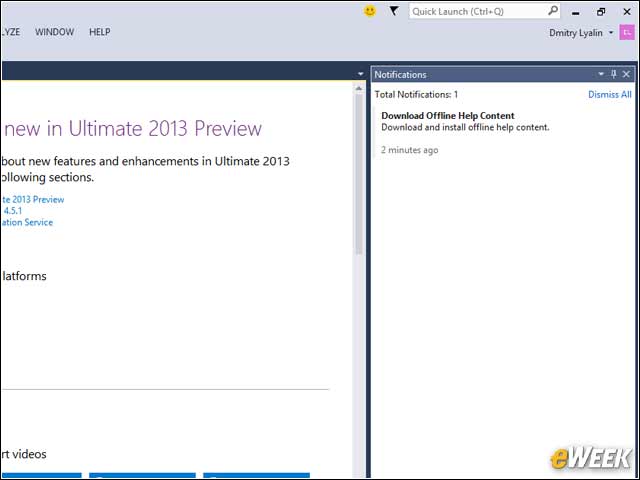Click the pink user avatar icon

pyautogui.click(x=627, y=32)
